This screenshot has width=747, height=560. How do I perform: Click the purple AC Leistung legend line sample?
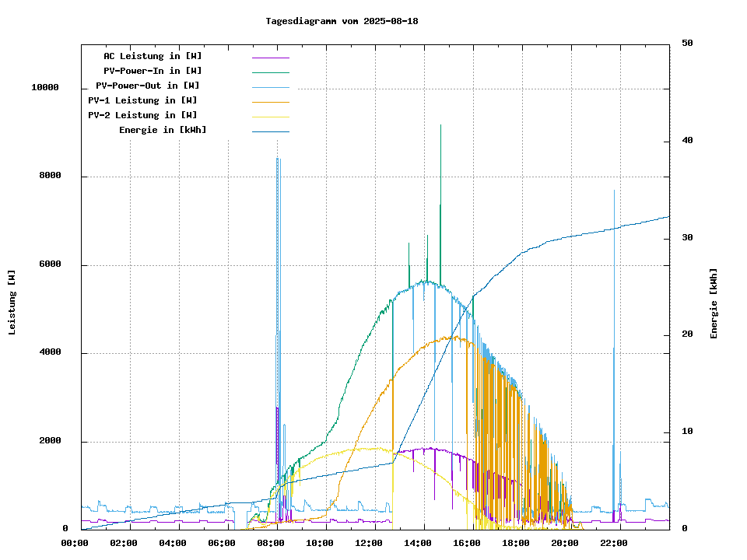click(x=270, y=57)
